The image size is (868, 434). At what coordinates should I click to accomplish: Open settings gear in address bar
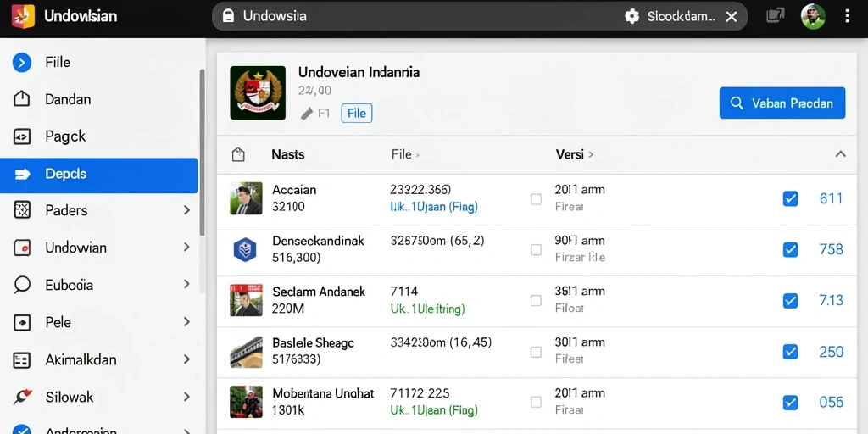[632, 17]
